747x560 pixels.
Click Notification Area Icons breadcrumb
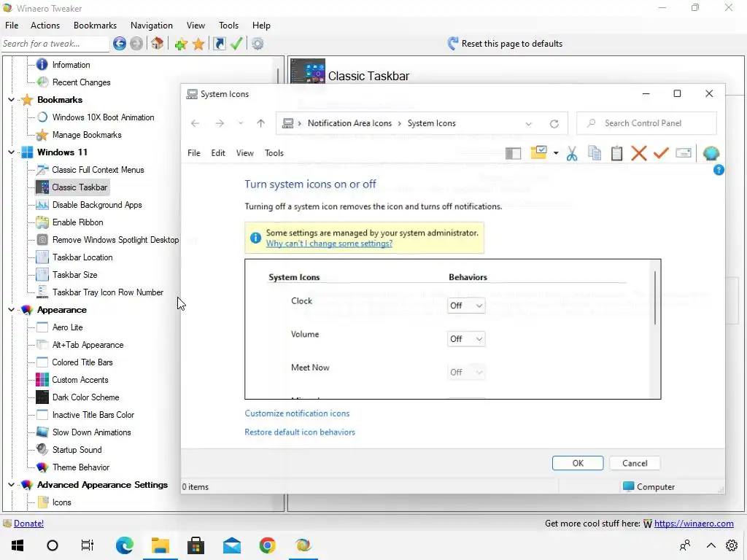point(349,123)
